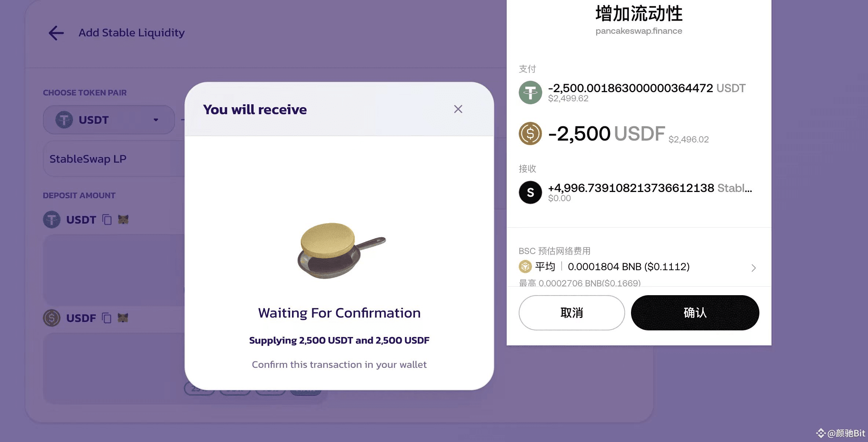Click the back arrow beside Add Stable Liquidity
The image size is (868, 442).
56,33
